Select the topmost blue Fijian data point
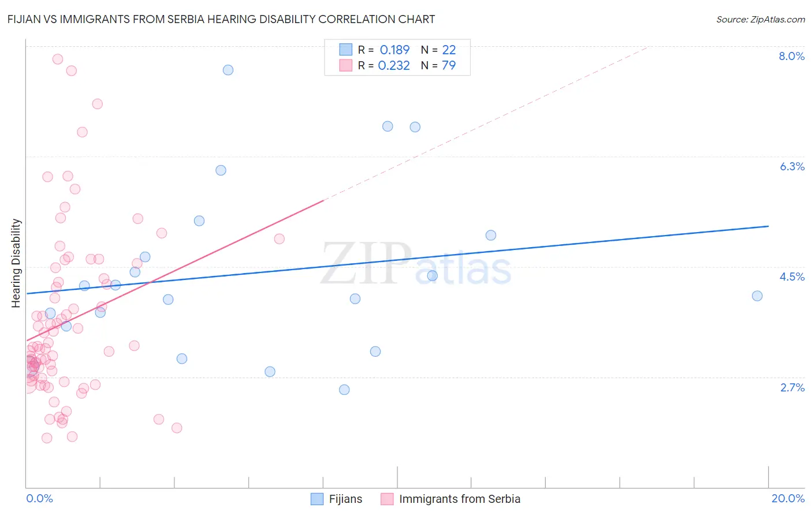The image size is (812, 515). (228, 70)
